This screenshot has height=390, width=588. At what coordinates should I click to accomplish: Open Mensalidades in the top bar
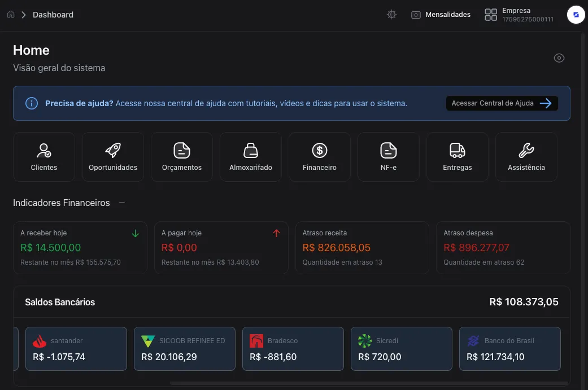(441, 15)
